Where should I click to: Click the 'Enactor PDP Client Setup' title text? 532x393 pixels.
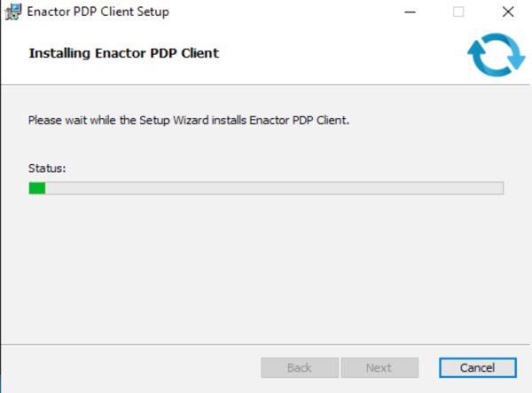98,12
